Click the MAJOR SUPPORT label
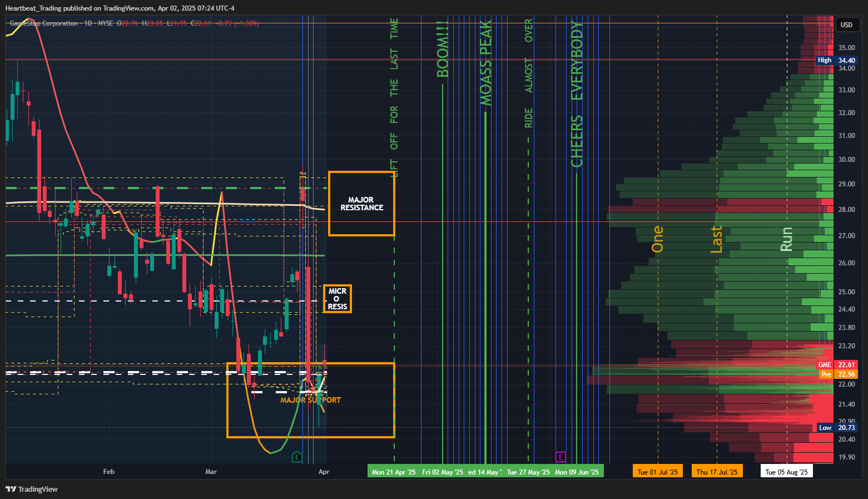Image resolution: width=868 pixels, height=499 pixels. (x=310, y=400)
